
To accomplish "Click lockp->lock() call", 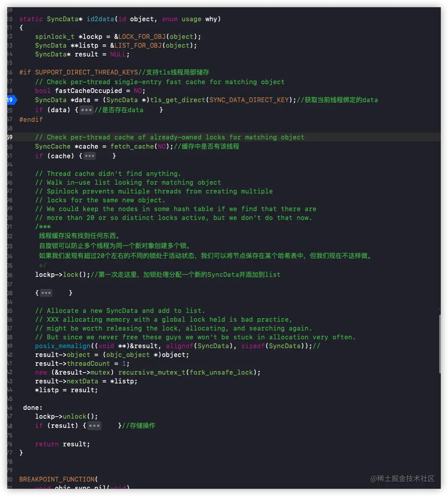I will (63, 274).
